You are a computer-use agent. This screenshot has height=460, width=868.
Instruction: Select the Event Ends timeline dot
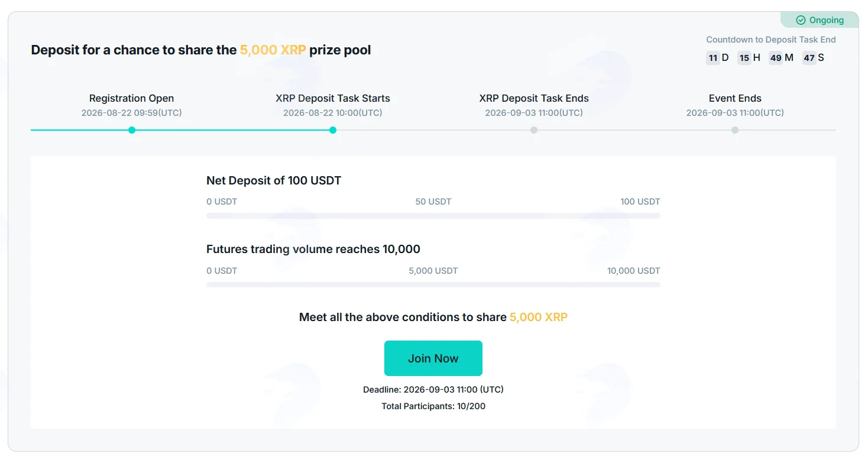click(735, 130)
